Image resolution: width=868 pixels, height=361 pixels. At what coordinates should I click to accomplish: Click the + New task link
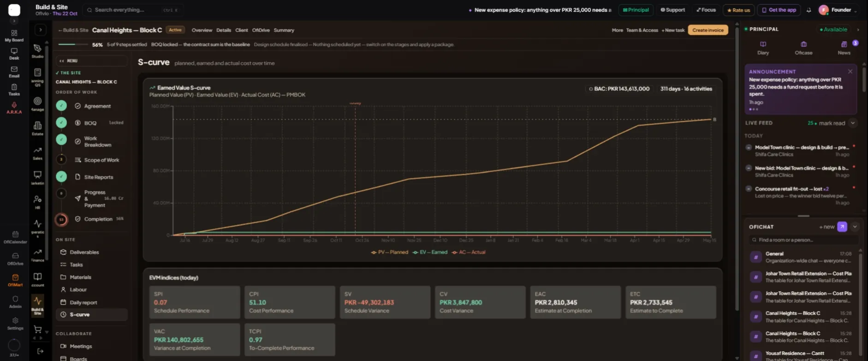click(673, 30)
